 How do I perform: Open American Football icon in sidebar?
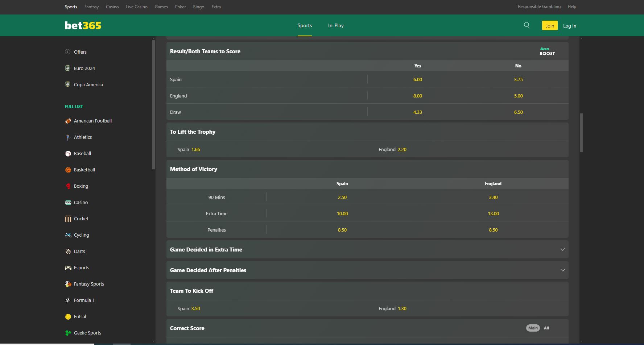click(68, 121)
